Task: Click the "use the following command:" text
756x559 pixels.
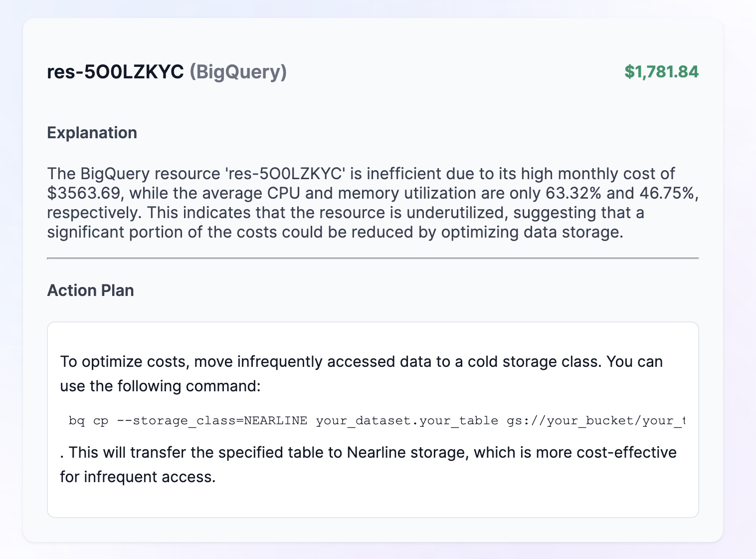Action: [160, 386]
